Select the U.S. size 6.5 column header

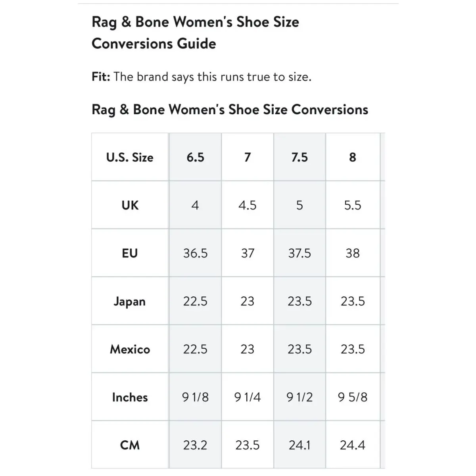(195, 157)
